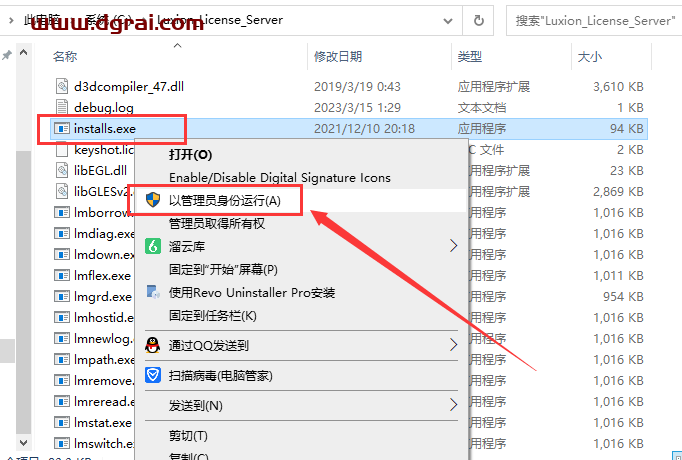The width and height of the screenshot is (682, 460).
Task: Expand the 溜云库 submenu arrow
Action: (x=453, y=246)
